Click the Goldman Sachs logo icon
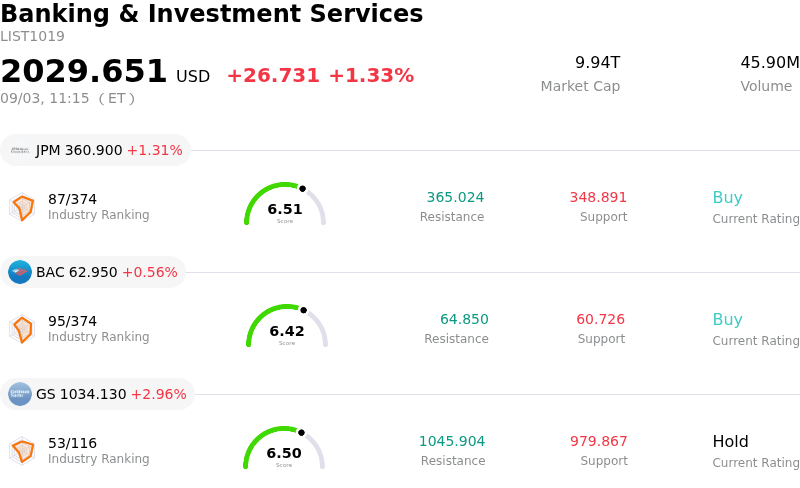 [x=20, y=394]
